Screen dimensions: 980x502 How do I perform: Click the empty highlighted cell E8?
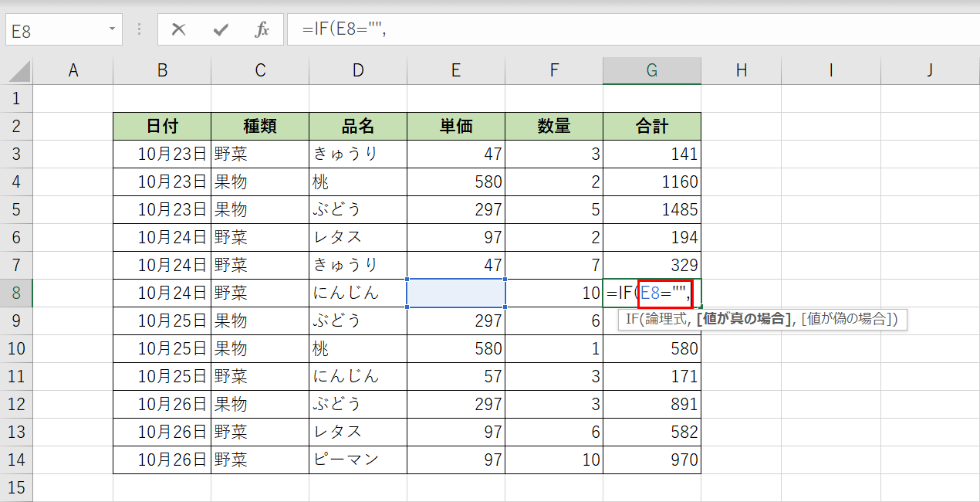[455, 293]
